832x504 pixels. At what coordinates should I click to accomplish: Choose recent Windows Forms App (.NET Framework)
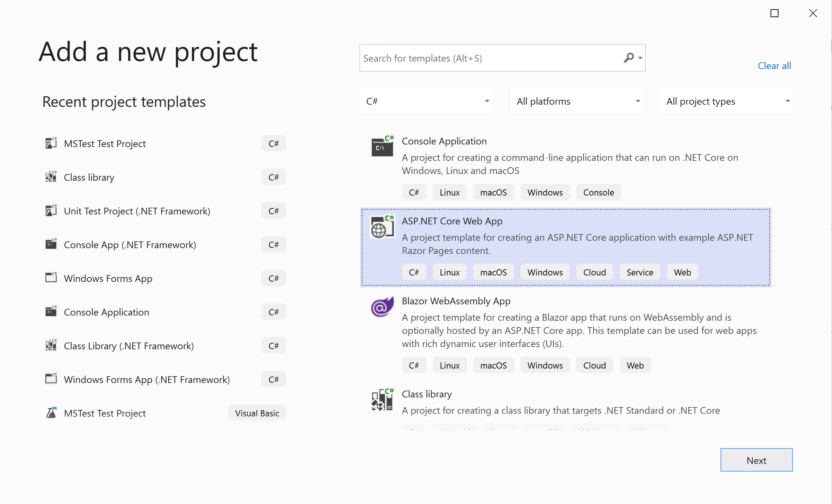165,379
